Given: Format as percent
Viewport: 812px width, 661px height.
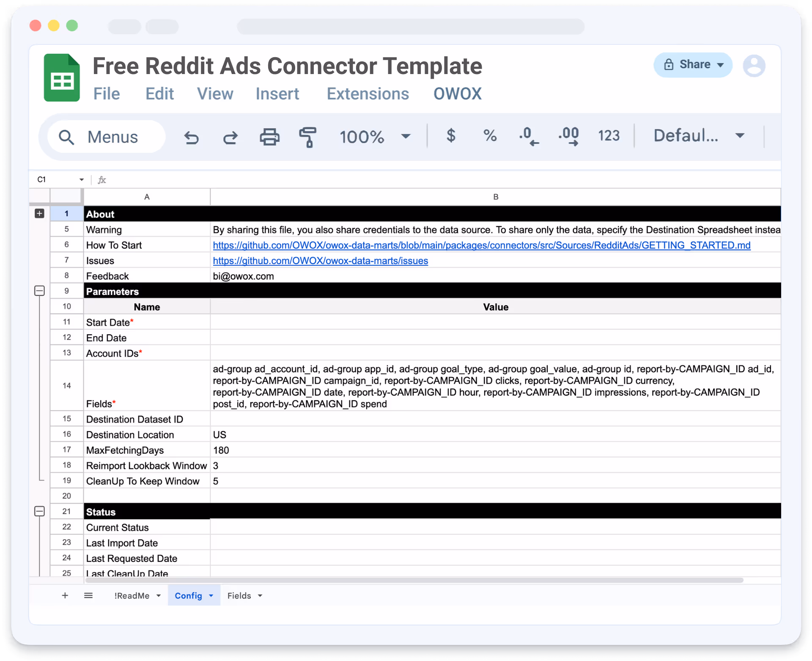Looking at the screenshot, I should [x=490, y=136].
